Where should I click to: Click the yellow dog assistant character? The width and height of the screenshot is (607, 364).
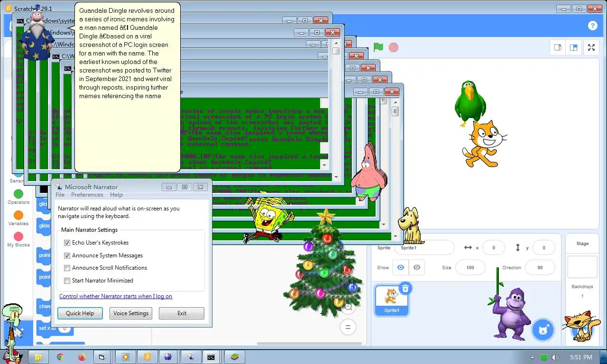(x=410, y=225)
